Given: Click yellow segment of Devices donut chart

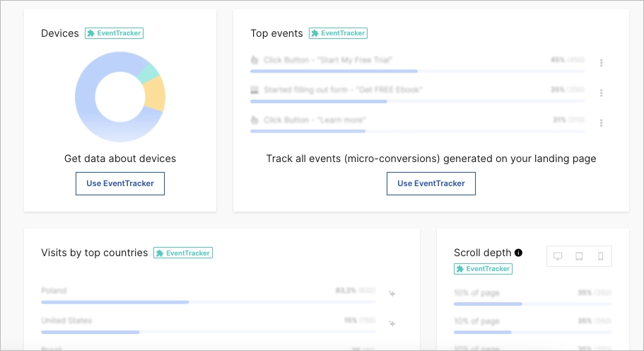Looking at the screenshot, I should pos(155,95).
